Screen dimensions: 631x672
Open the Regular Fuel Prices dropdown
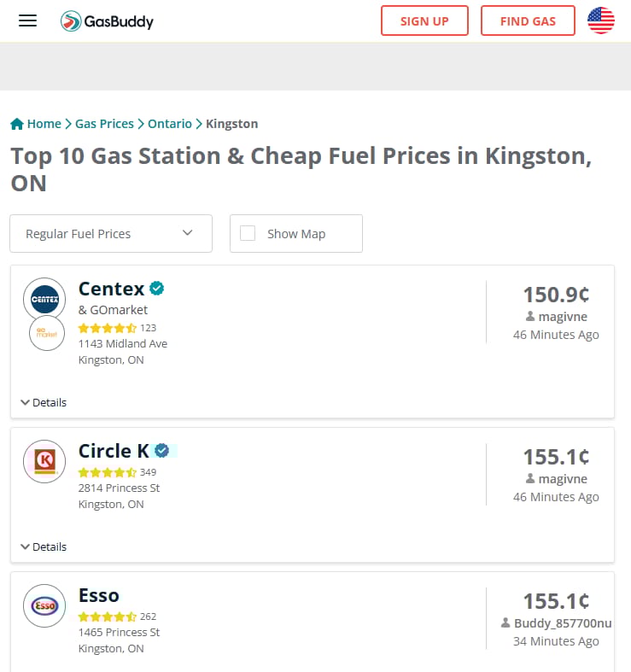click(111, 233)
